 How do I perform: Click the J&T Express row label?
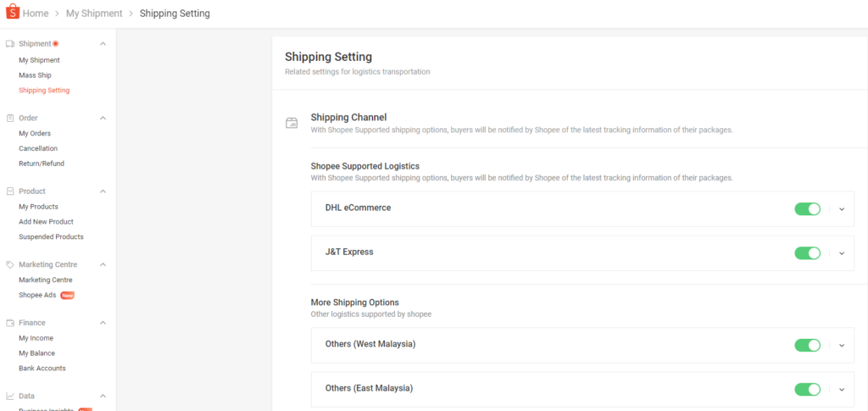[349, 253]
